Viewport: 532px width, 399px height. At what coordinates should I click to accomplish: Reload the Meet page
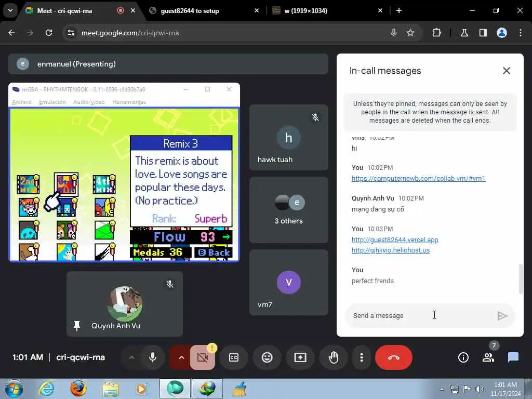pyautogui.click(x=49, y=33)
